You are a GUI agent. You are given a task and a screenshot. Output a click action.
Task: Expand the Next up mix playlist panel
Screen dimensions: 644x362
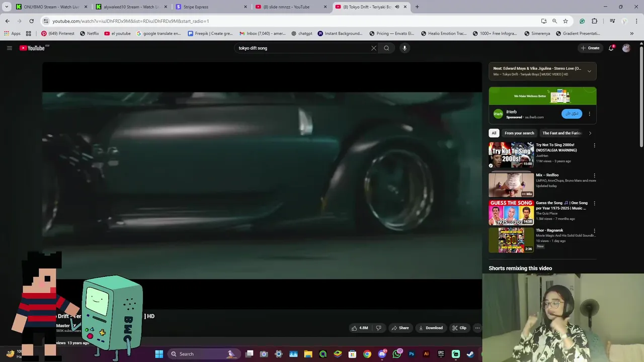click(589, 71)
